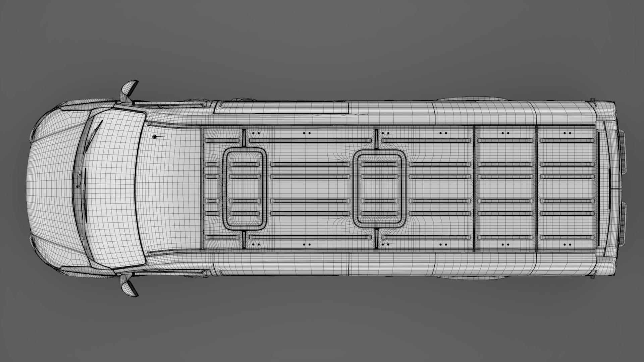The width and height of the screenshot is (644, 362).
Task: Click the second roof panel from the rear
Action: (505, 188)
